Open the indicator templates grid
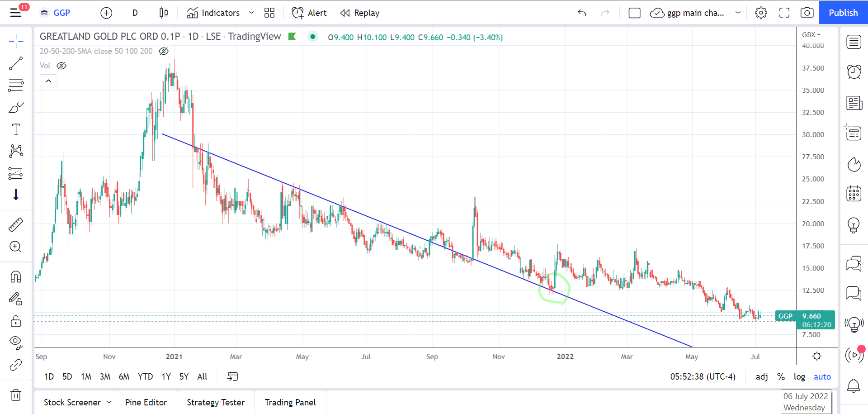The image size is (868, 414). [x=269, y=13]
